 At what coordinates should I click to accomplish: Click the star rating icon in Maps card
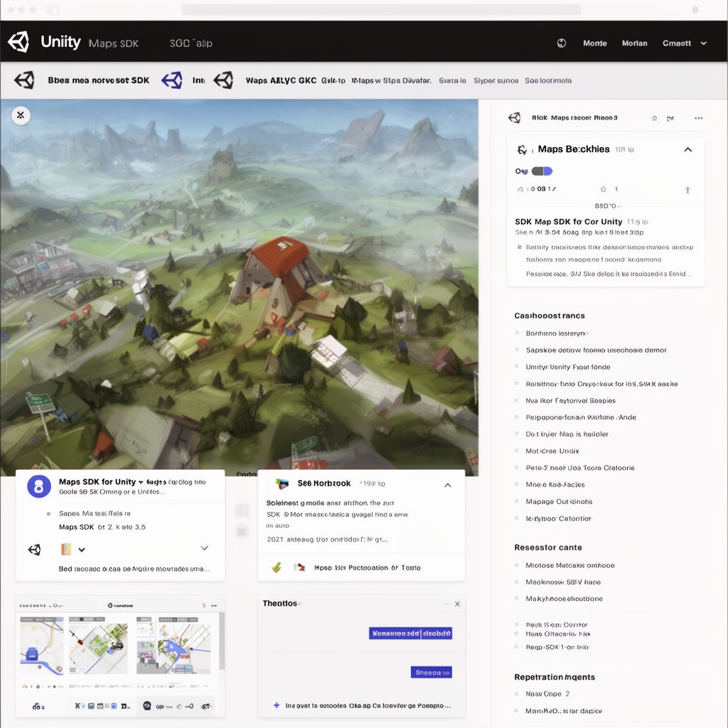click(x=603, y=189)
